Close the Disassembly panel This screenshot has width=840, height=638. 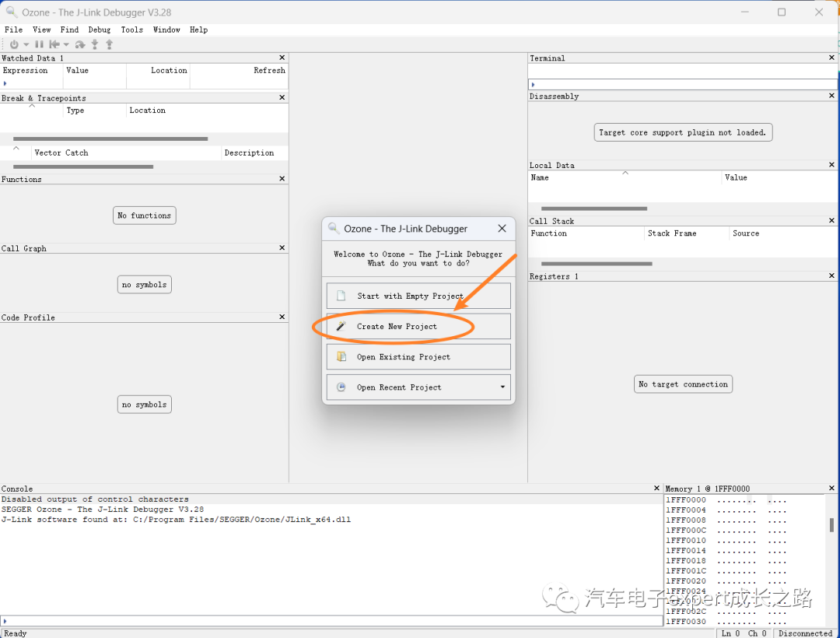832,96
